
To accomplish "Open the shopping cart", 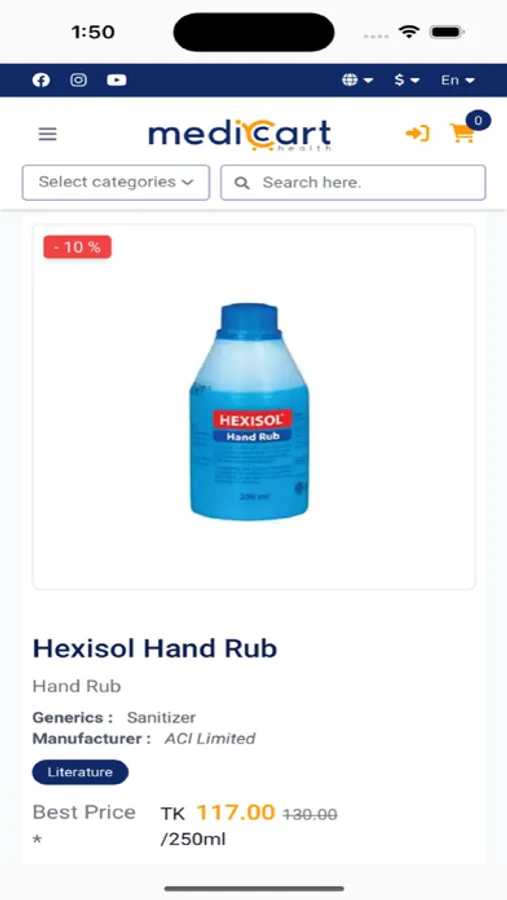I will [462, 133].
